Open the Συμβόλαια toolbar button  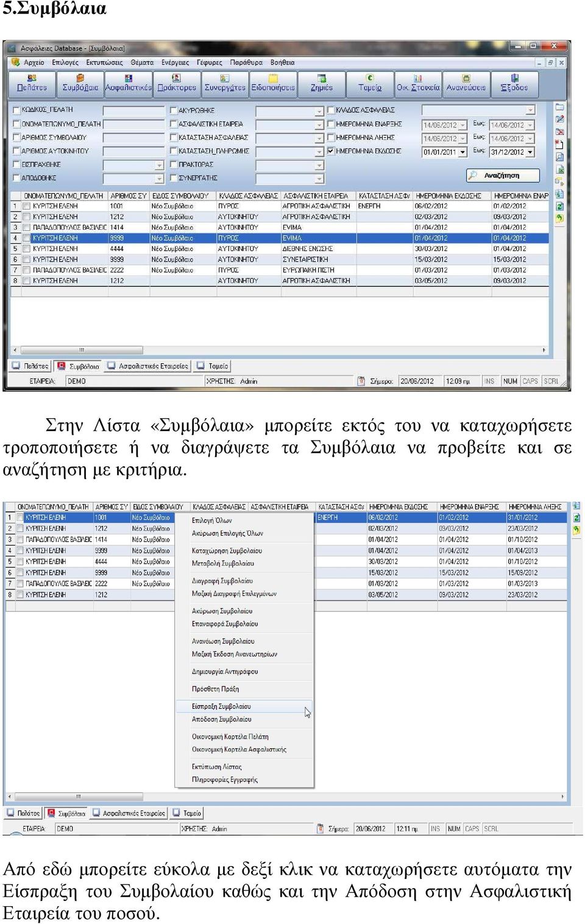tap(80, 84)
